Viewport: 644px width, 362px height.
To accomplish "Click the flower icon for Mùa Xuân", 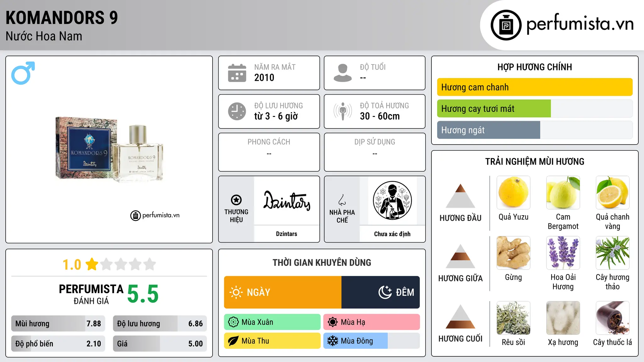I will click(233, 322).
